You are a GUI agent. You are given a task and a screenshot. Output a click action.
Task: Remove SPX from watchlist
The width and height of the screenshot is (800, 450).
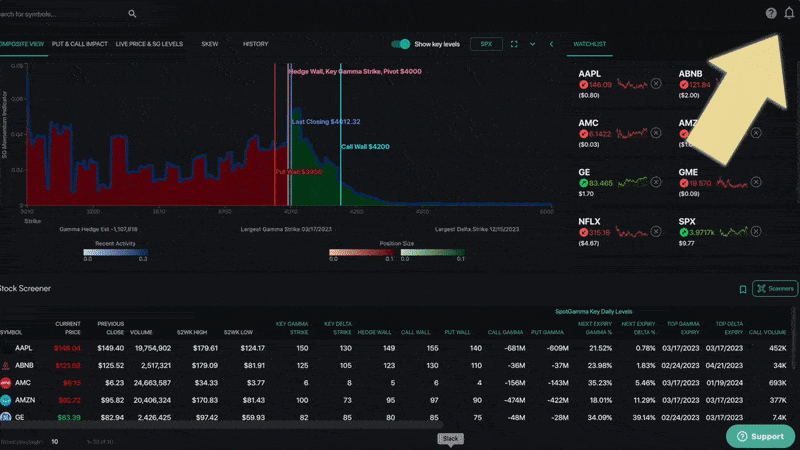[756, 232]
